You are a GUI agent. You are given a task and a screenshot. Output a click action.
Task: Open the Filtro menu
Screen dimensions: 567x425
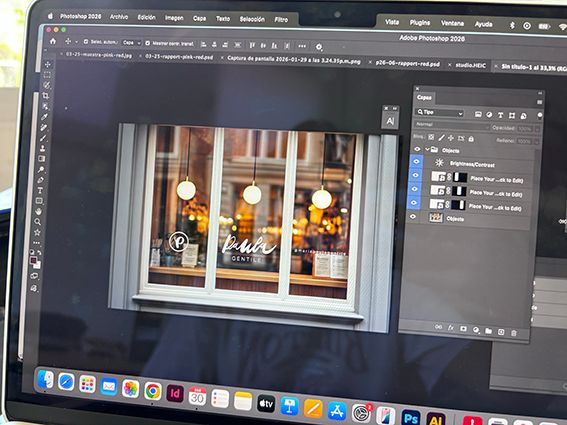[281, 20]
